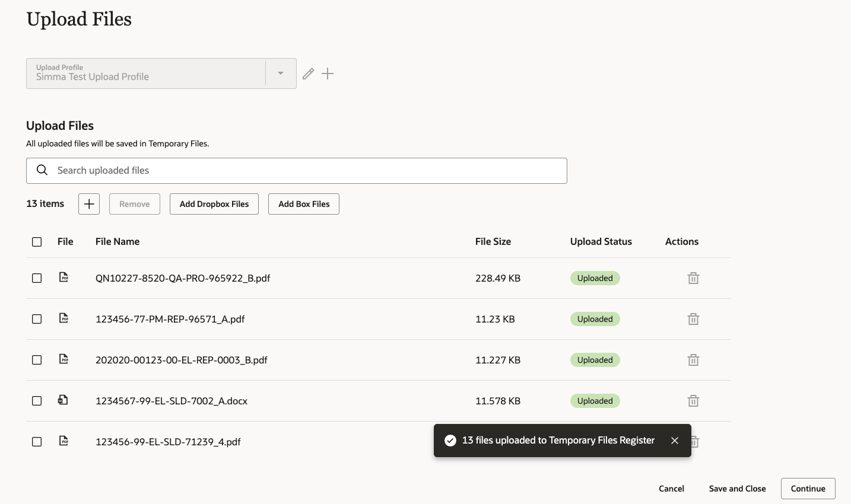Click the Word document icon for 1234567-99-EL-SLD-7002_A.docx
Viewport: 851px width, 504px height.
click(63, 400)
